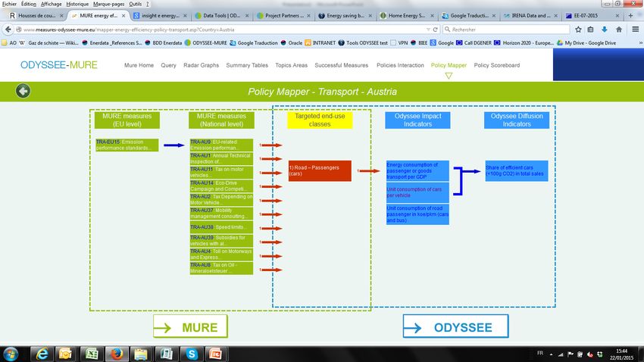This screenshot has width=644, height=362.
Task: Click the MURE arrow button
Action: click(191, 326)
